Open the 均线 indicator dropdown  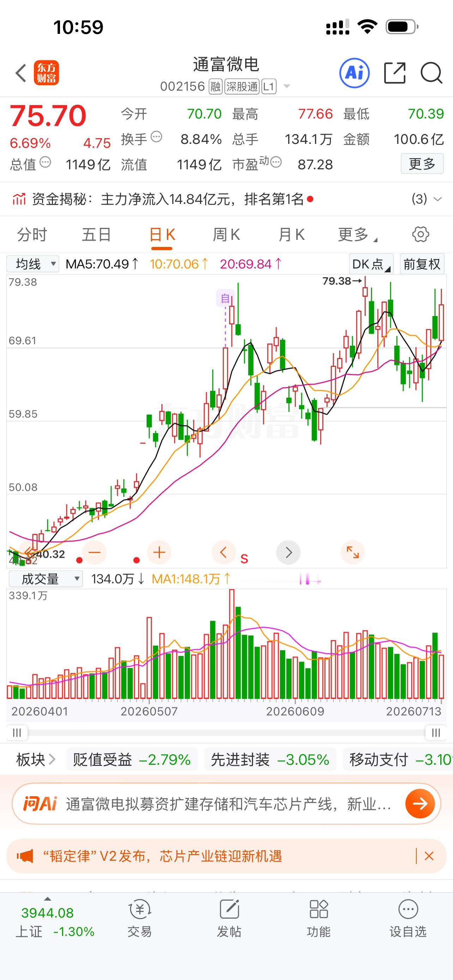[x=33, y=264]
